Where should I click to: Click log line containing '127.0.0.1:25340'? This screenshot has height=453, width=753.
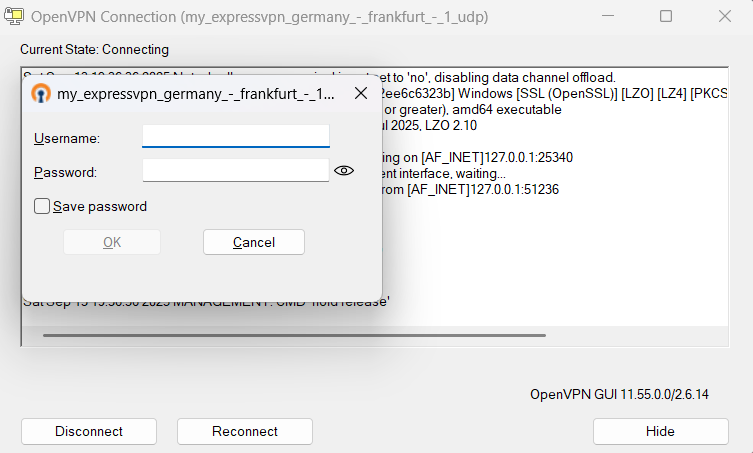click(x=478, y=158)
